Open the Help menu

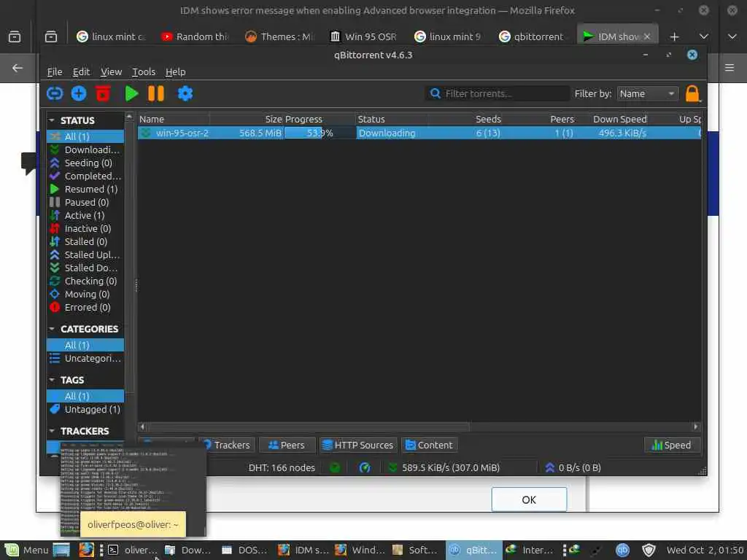(175, 71)
